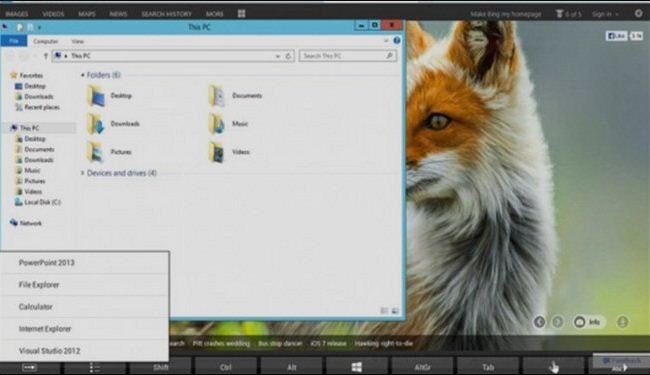Click the Properties icon in the quick access toolbar
Screen dimensions: 650x375
pyautogui.click(x=20, y=27)
